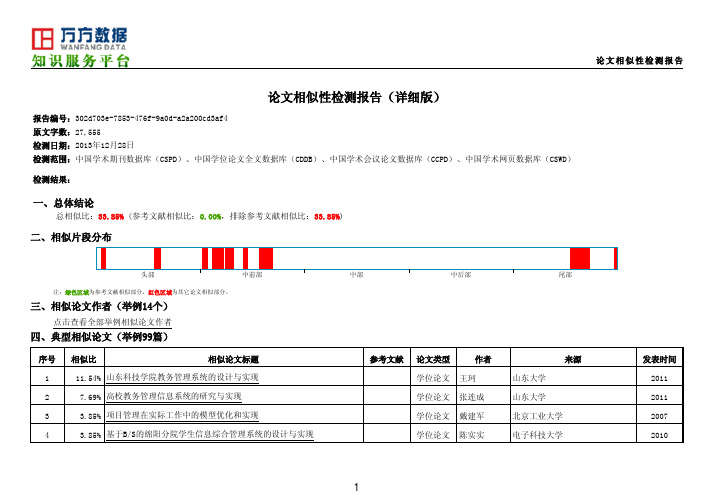713x504 pixels.
Task: Click the 二、相似片段分布 heading
Action: point(71,237)
